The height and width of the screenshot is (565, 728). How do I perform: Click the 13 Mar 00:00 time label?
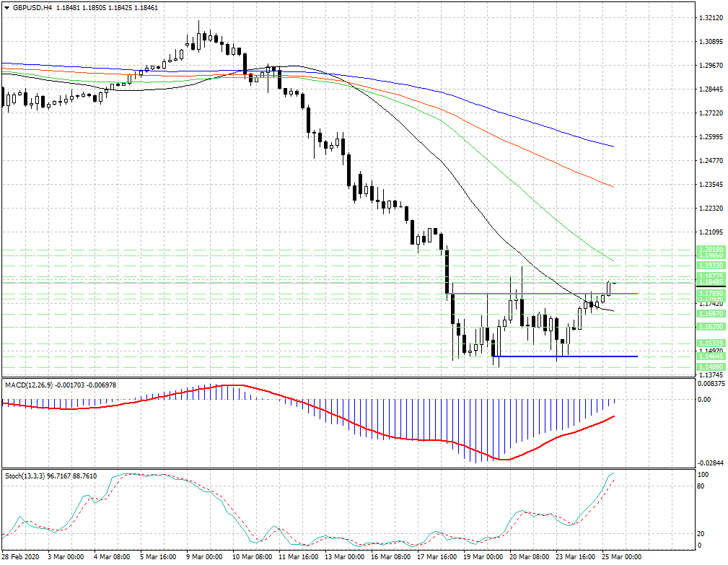pos(344,556)
